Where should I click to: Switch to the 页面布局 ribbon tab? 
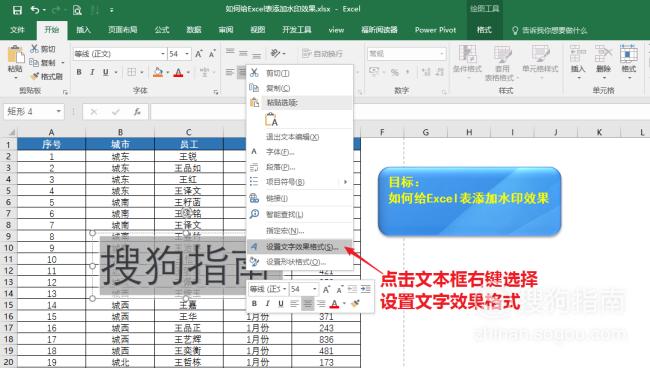123,30
